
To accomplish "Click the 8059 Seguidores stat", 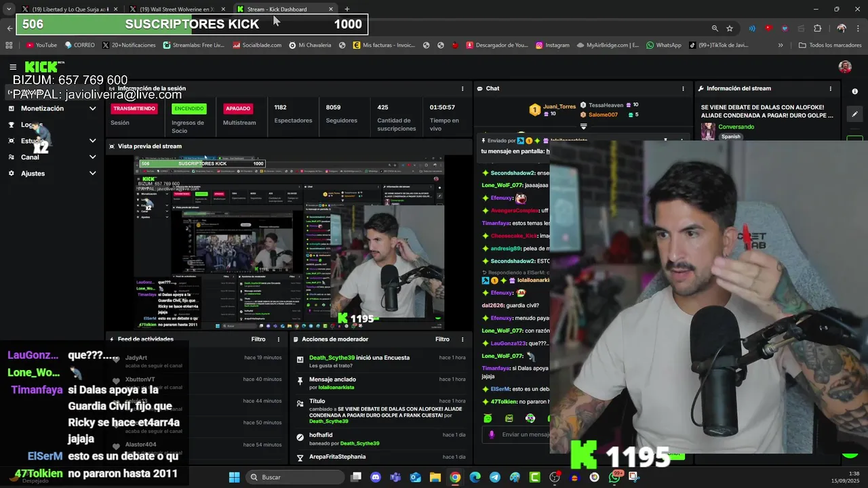I will [341, 113].
